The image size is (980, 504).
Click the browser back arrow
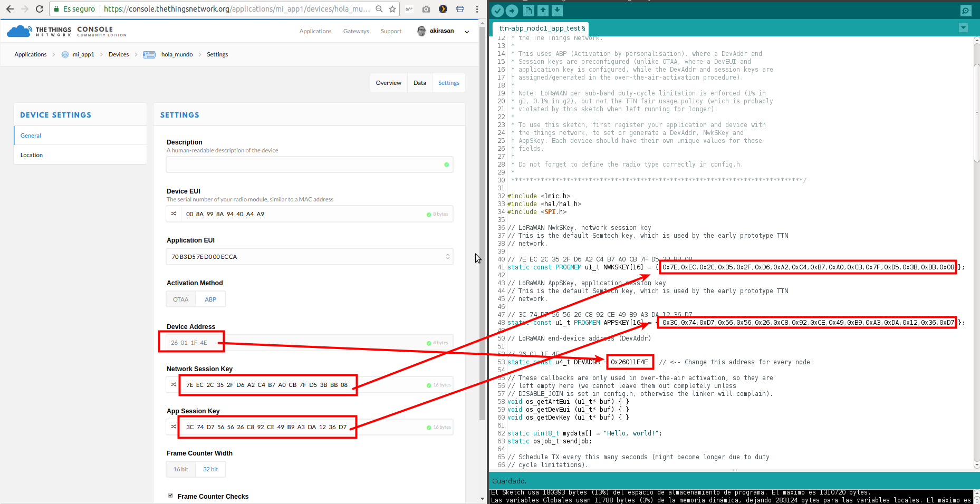pyautogui.click(x=10, y=9)
